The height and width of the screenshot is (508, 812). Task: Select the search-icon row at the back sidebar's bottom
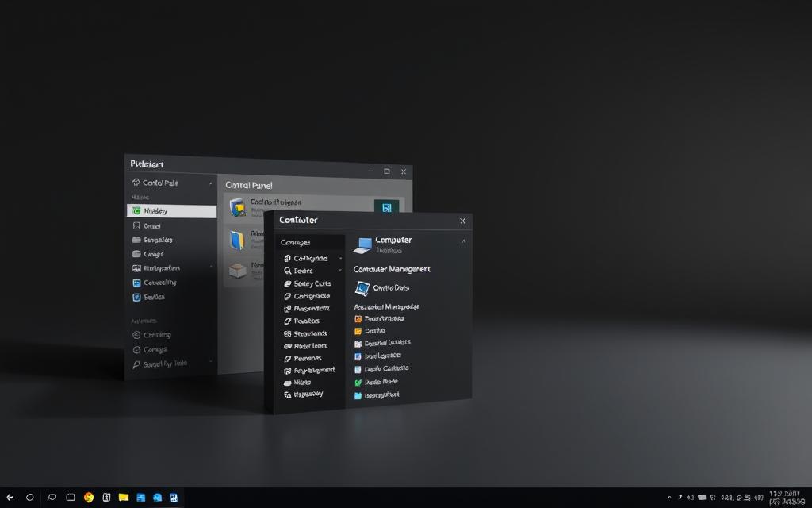pyautogui.click(x=159, y=364)
